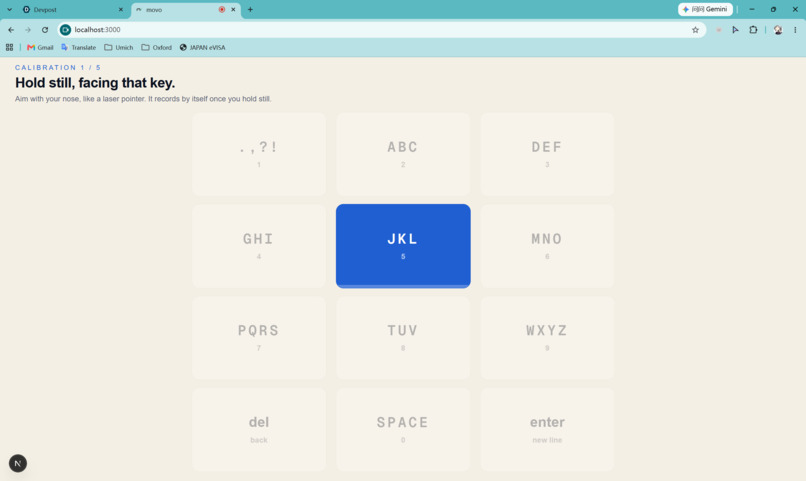Close the Devpost tab
Viewport: 806px width, 481px height.
[x=121, y=9]
